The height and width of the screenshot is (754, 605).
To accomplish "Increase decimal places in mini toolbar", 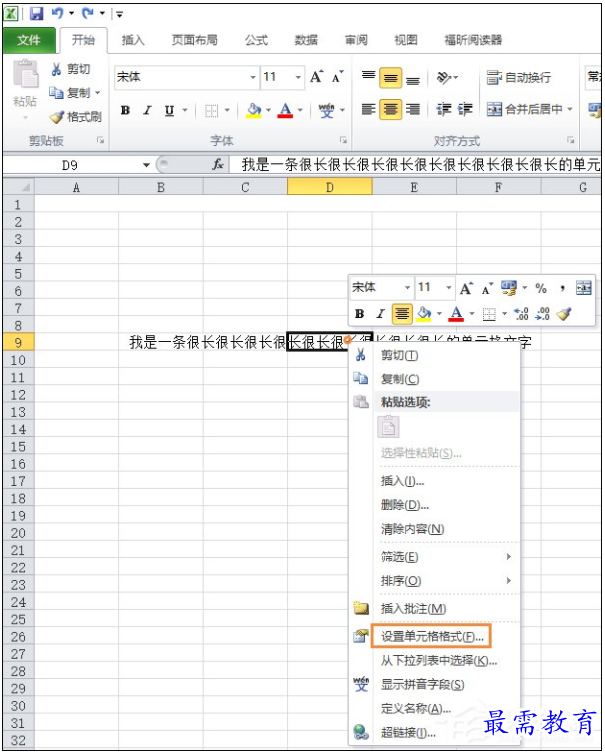I will (x=521, y=314).
